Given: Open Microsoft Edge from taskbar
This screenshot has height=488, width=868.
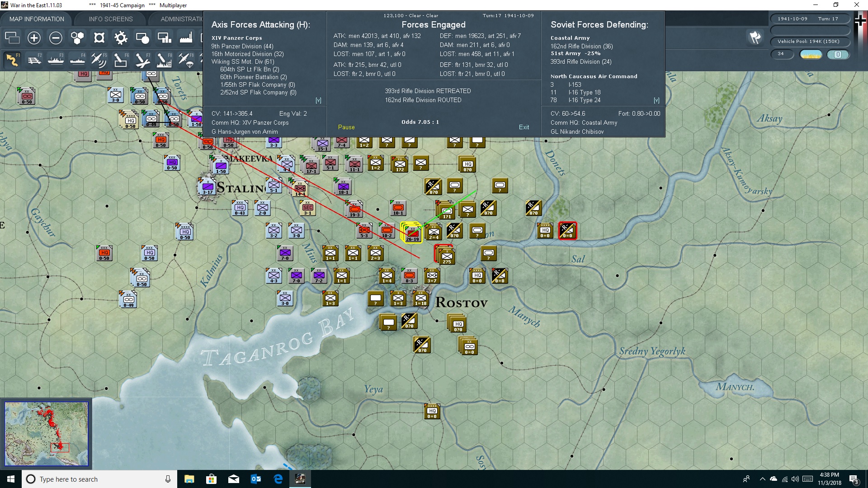Looking at the screenshot, I should 278,479.
